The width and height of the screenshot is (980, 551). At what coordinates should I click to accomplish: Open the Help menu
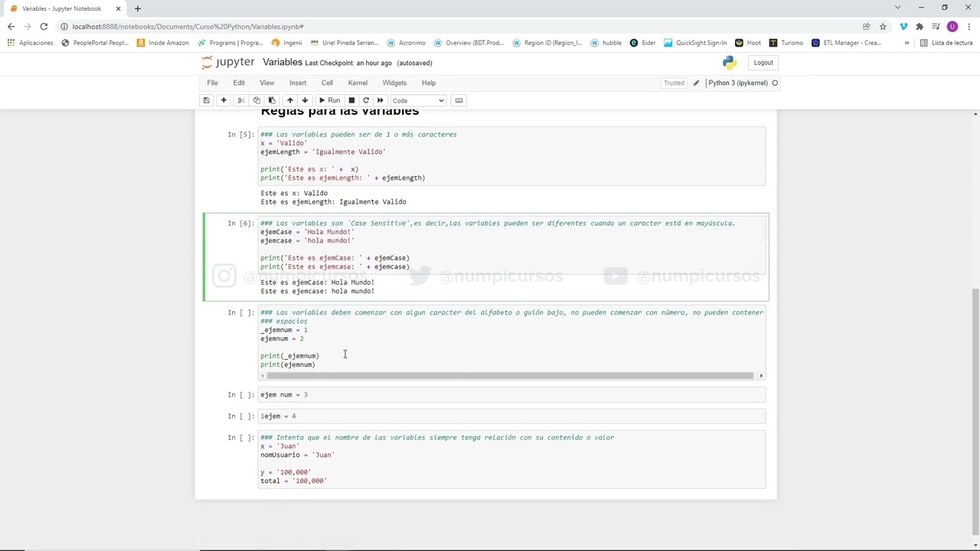point(429,83)
